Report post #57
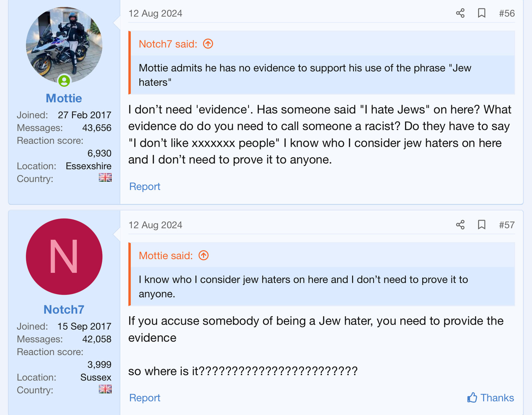The width and height of the screenshot is (532, 415). coord(145,398)
